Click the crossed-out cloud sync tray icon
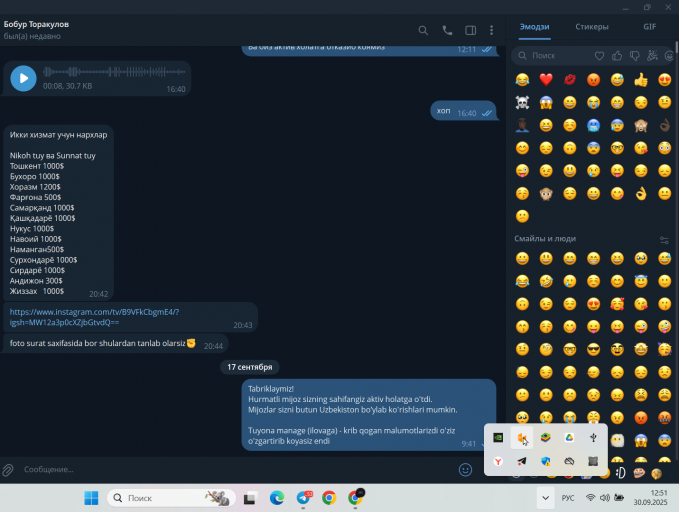 569,462
